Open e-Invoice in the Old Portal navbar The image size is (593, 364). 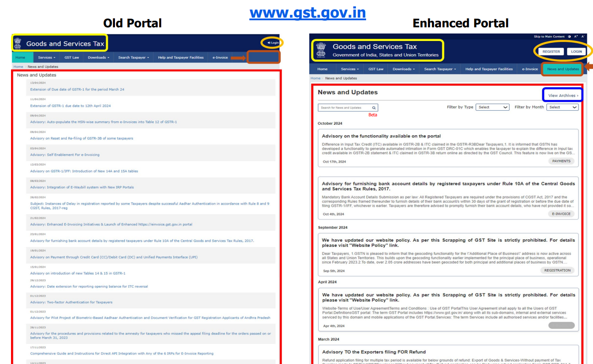[x=220, y=57]
